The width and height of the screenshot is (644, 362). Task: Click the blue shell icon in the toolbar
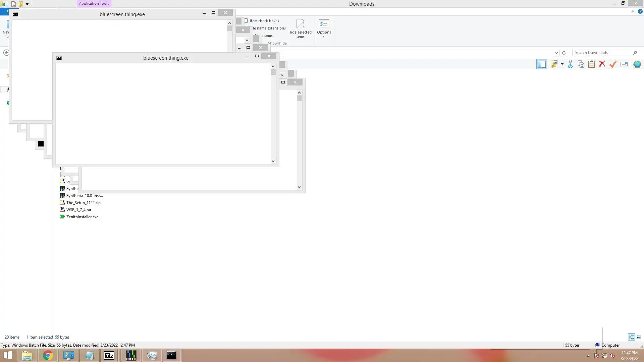coord(637,64)
